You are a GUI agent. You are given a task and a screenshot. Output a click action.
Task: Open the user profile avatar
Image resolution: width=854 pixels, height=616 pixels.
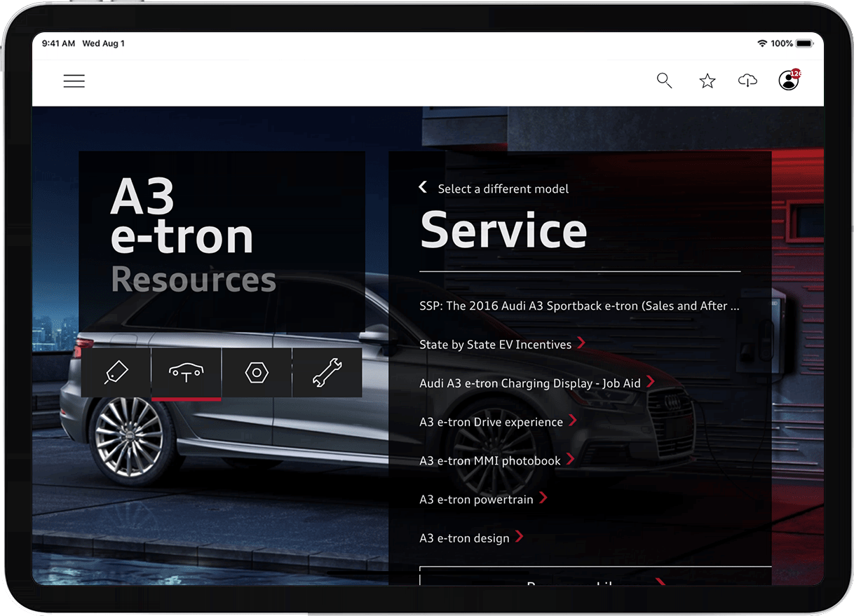point(789,81)
